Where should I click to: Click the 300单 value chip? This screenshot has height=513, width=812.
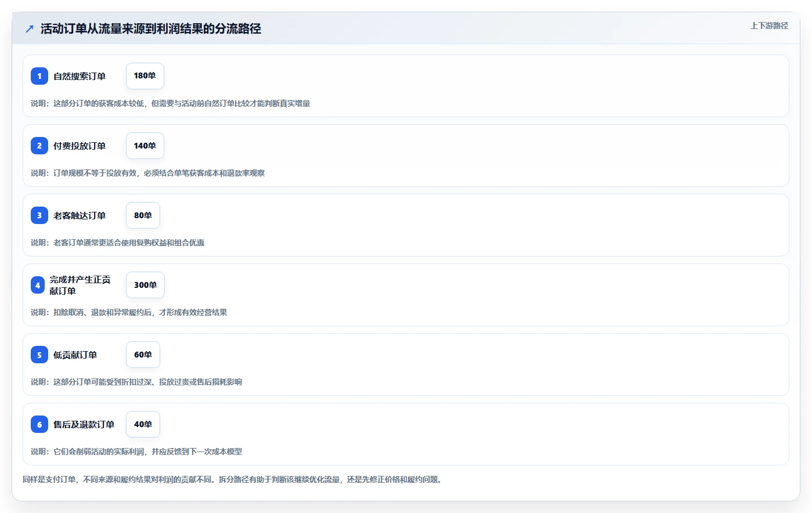click(145, 285)
